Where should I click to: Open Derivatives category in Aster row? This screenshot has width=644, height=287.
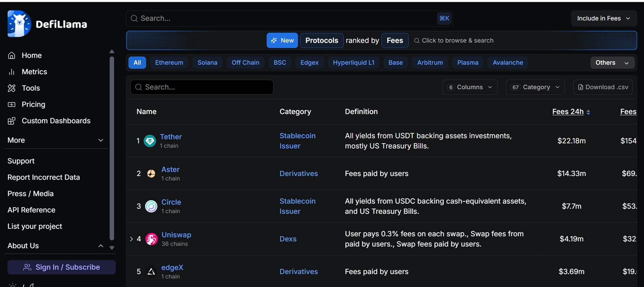point(299,174)
